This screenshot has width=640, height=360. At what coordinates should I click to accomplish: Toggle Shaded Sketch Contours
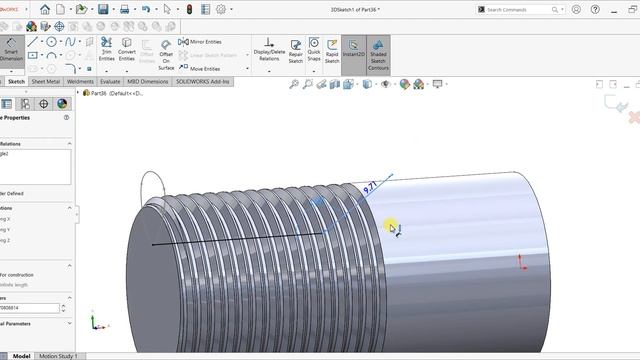pyautogui.click(x=378, y=54)
